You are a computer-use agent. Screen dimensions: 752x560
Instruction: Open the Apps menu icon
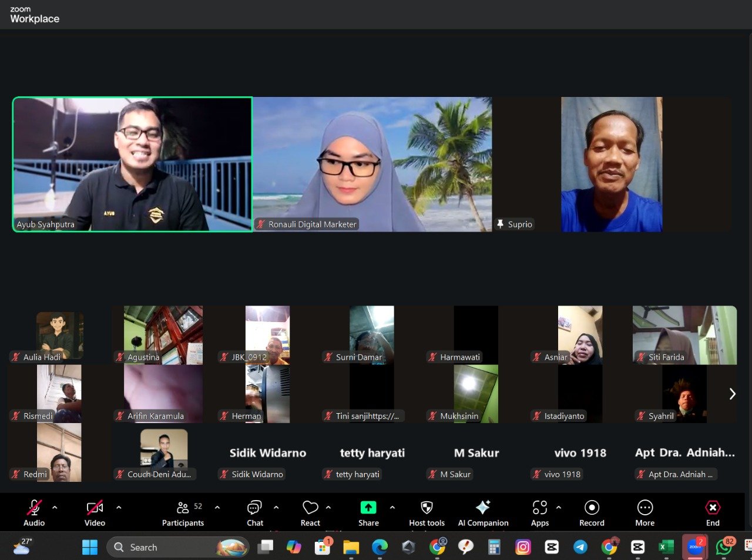point(539,508)
